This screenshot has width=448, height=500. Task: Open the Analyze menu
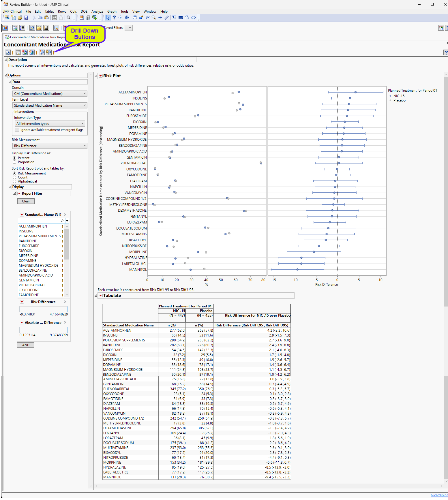pyautogui.click(x=97, y=12)
